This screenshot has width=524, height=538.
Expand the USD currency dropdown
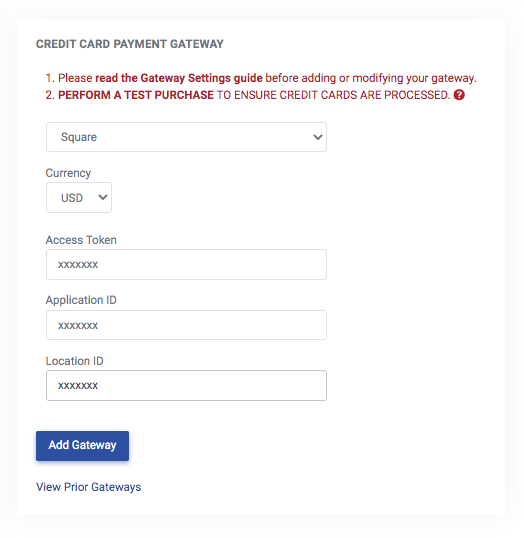[79, 198]
